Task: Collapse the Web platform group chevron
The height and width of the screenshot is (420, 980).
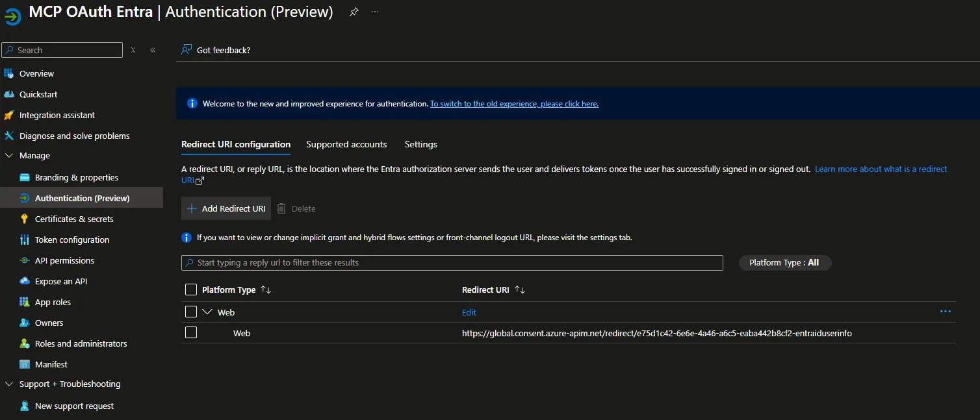Action: pyautogui.click(x=207, y=312)
